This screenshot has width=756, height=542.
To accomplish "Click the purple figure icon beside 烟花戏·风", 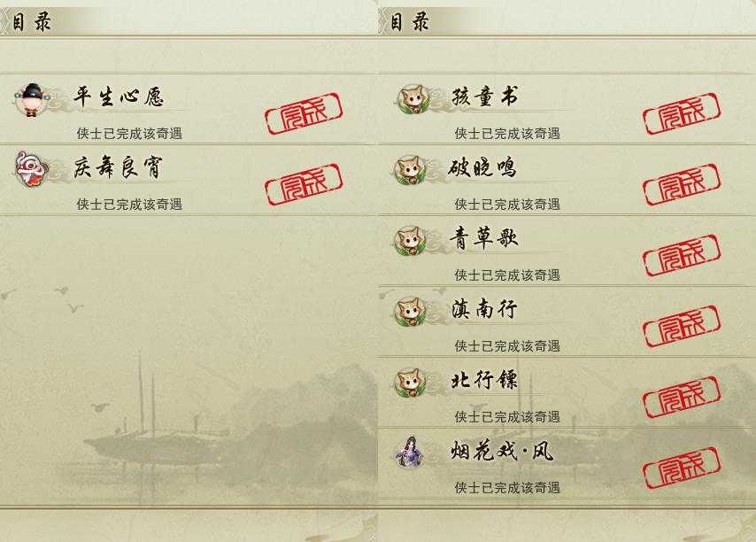I will click(410, 452).
